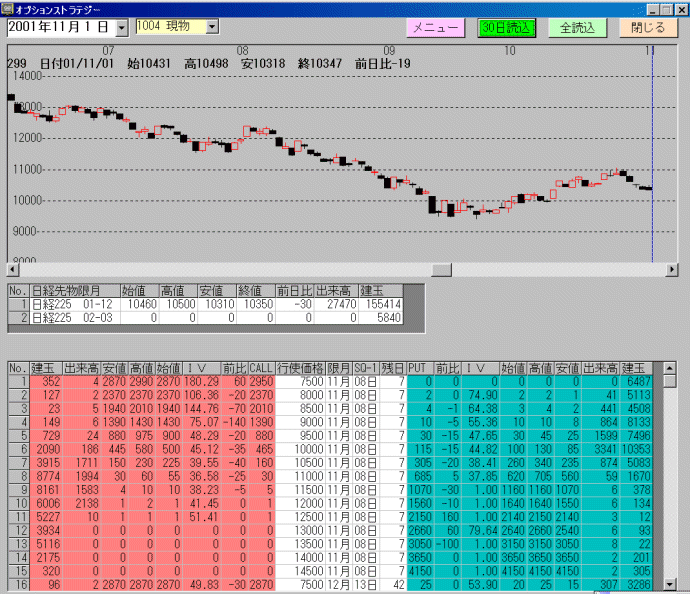Screen dimensions: 690x594
Task: Click futures table 終値 column header
Action: 256,291
